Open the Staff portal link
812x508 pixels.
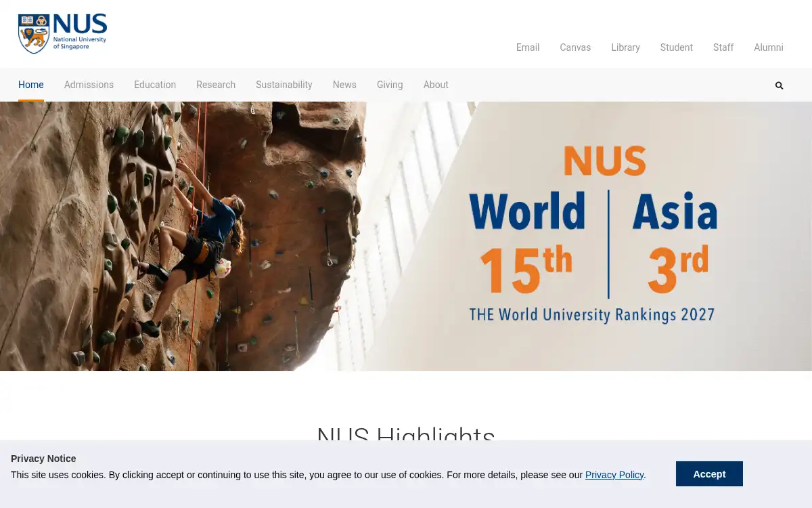point(723,47)
